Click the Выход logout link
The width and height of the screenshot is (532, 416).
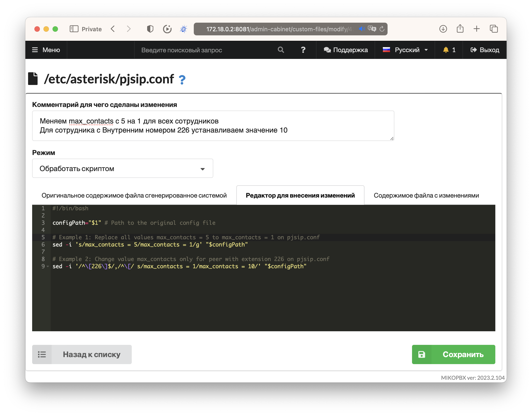(x=484, y=50)
